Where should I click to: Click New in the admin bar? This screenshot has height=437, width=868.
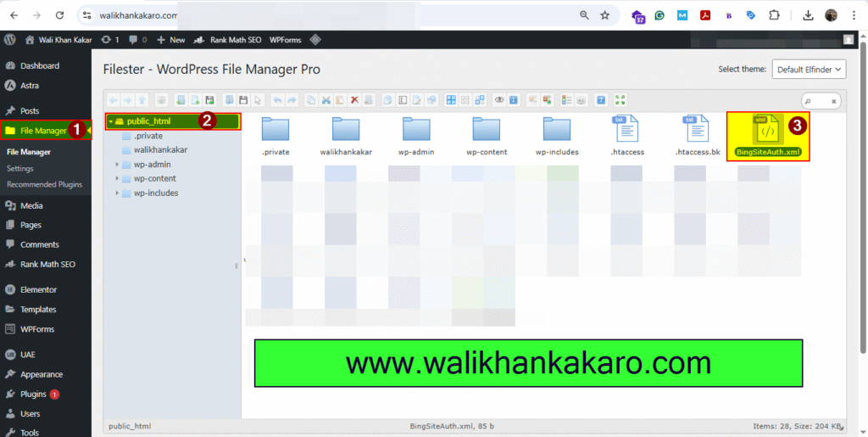click(171, 40)
